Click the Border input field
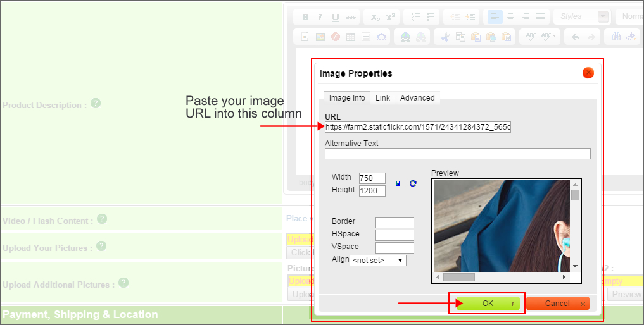Viewport: 644px width, 325px height. coord(395,223)
